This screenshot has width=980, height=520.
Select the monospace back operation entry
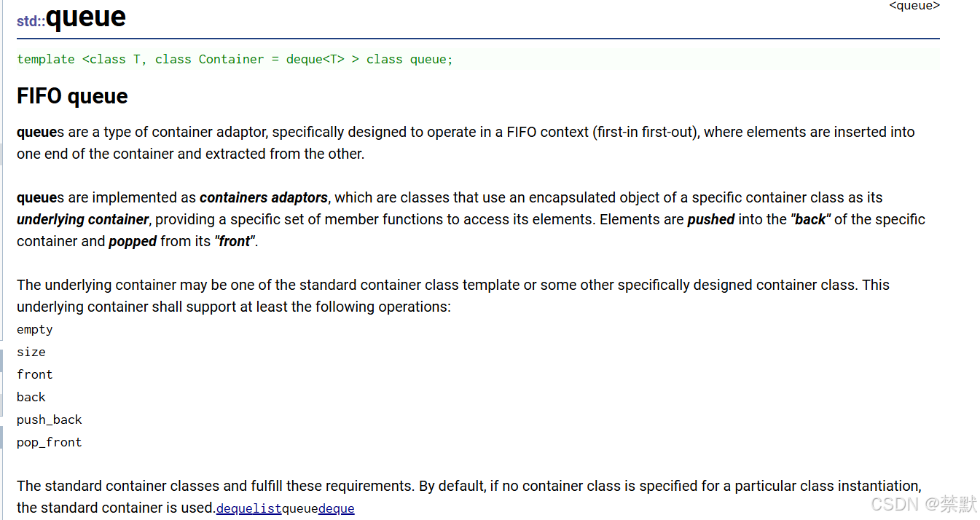click(x=31, y=397)
